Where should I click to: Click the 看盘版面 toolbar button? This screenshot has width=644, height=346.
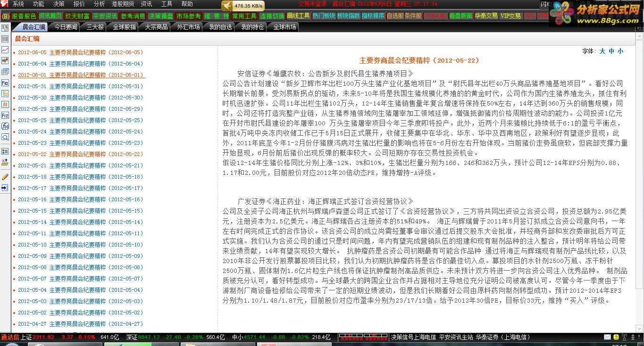coord(460,16)
